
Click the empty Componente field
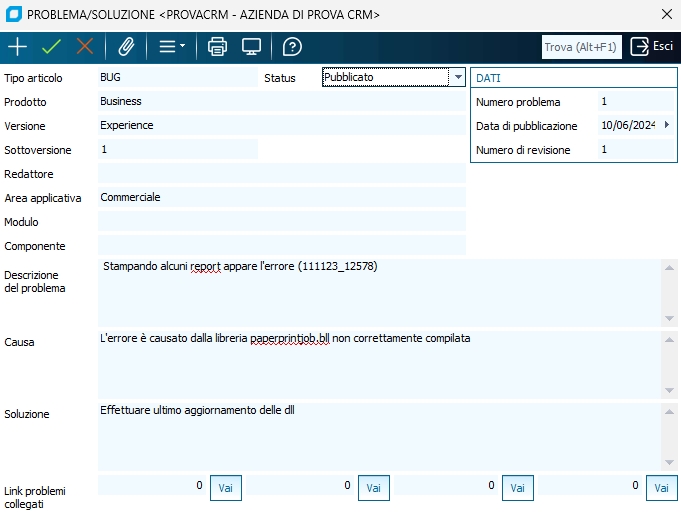(x=282, y=245)
